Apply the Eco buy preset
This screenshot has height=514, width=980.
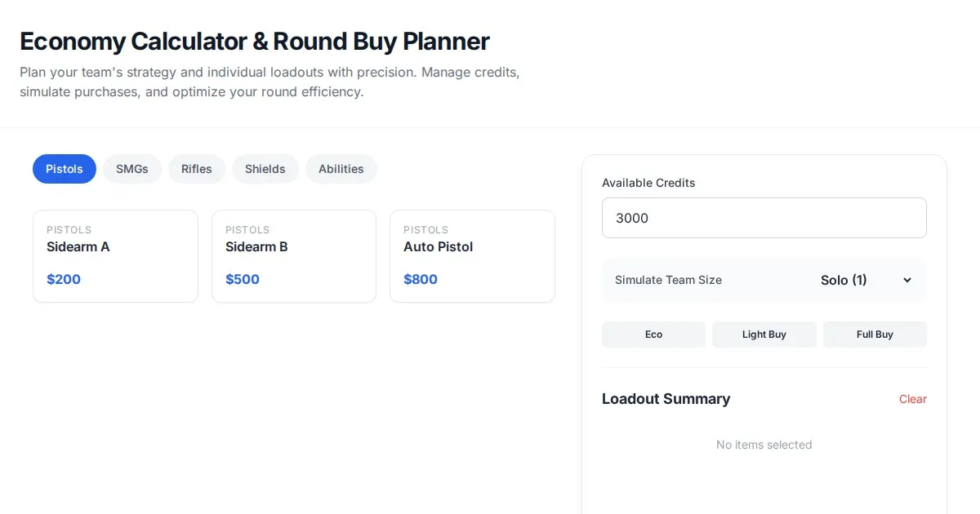[653, 335]
